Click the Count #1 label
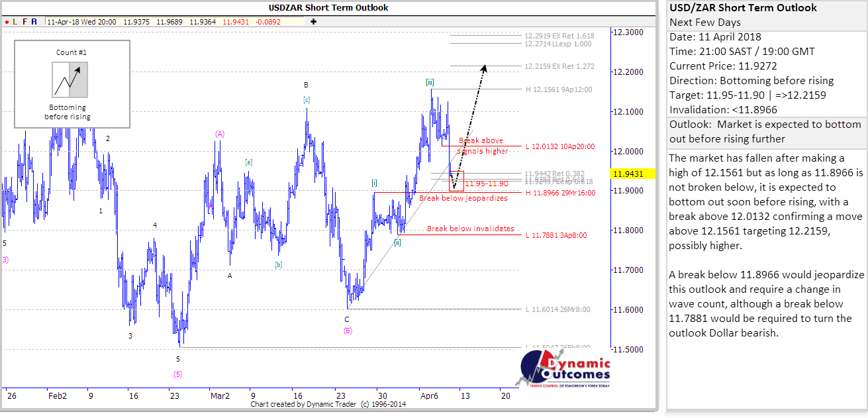Screen dimensions: 868x418 [72, 52]
